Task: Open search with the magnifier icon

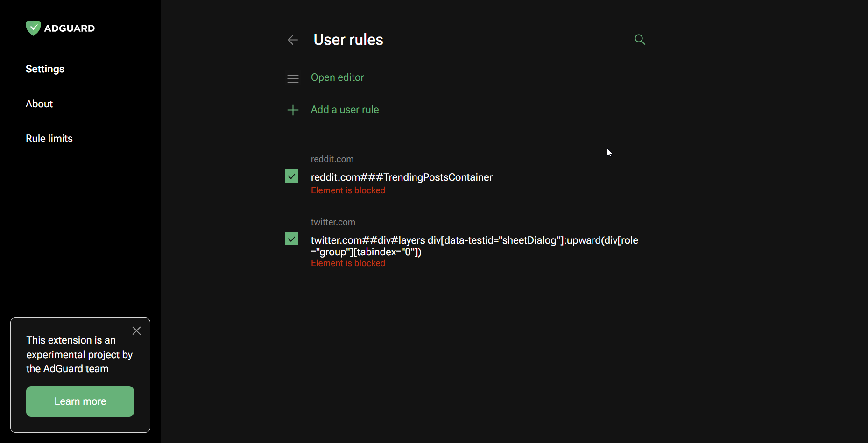Action: [640, 40]
